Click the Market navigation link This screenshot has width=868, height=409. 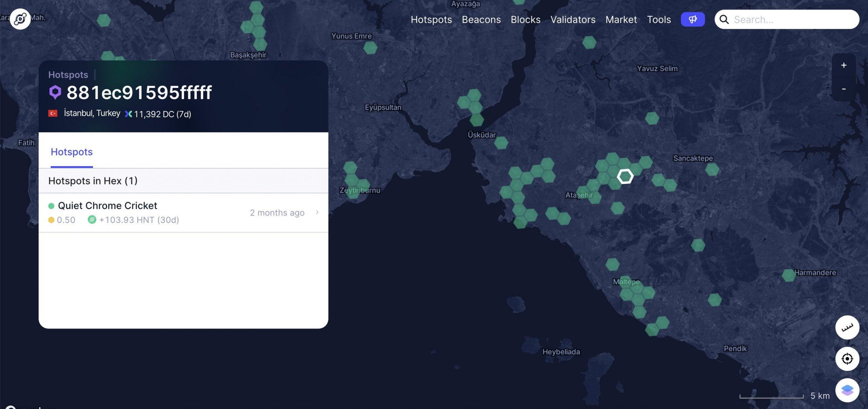[x=621, y=19]
